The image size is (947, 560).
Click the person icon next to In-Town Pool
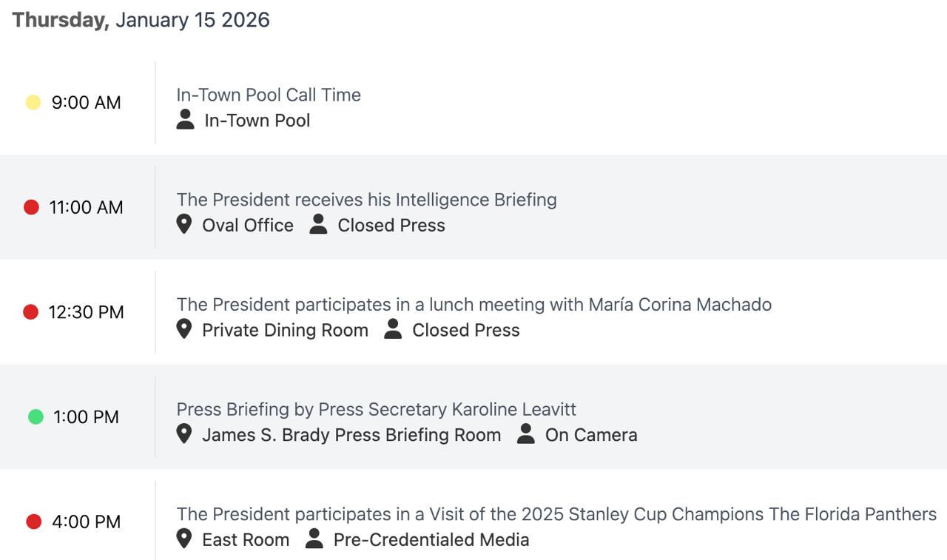click(185, 120)
